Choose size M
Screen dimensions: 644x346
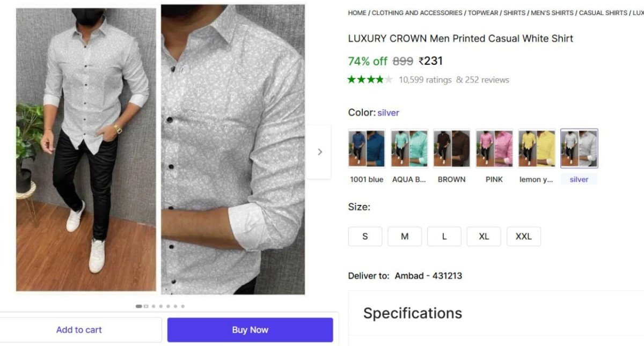pos(405,237)
